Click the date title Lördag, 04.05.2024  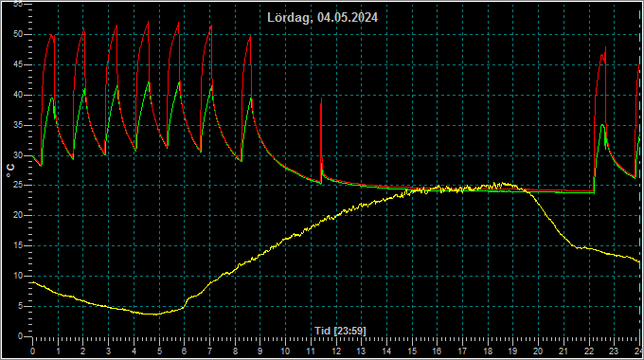point(322,18)
